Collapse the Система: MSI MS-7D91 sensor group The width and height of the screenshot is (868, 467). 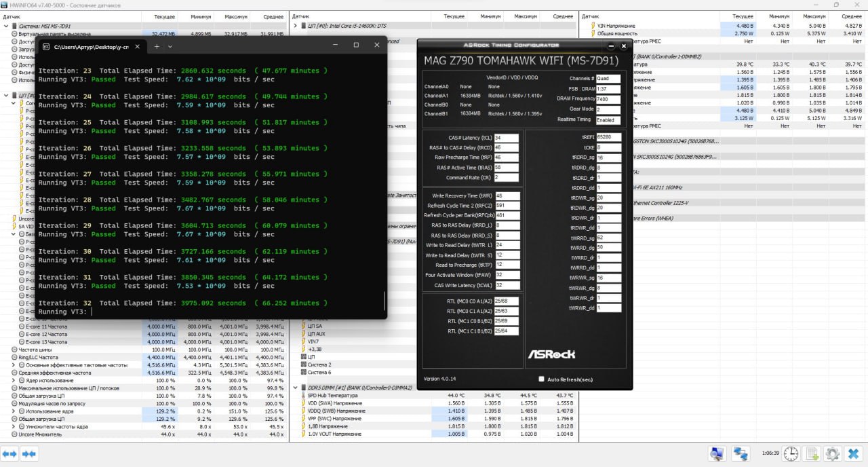(x=6, y=26)
